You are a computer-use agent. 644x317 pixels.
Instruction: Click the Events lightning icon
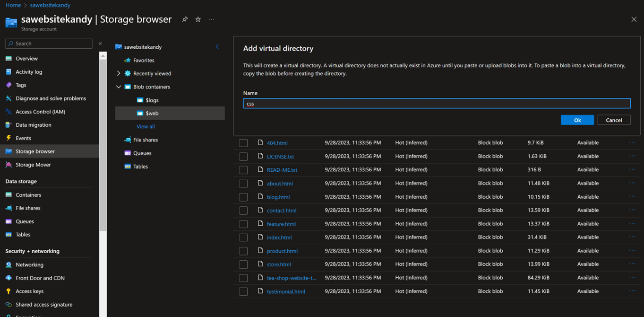tap(9, 138)
